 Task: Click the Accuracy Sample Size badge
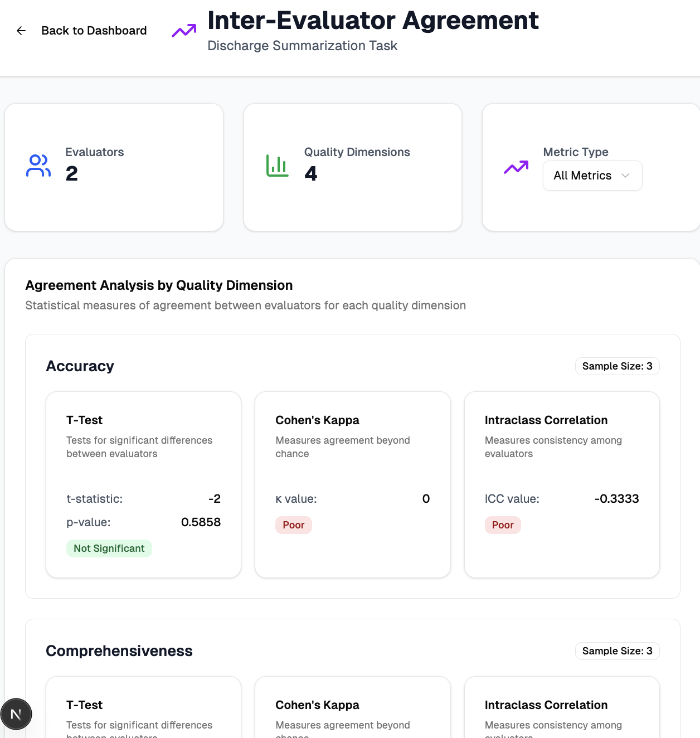(617, 366)
